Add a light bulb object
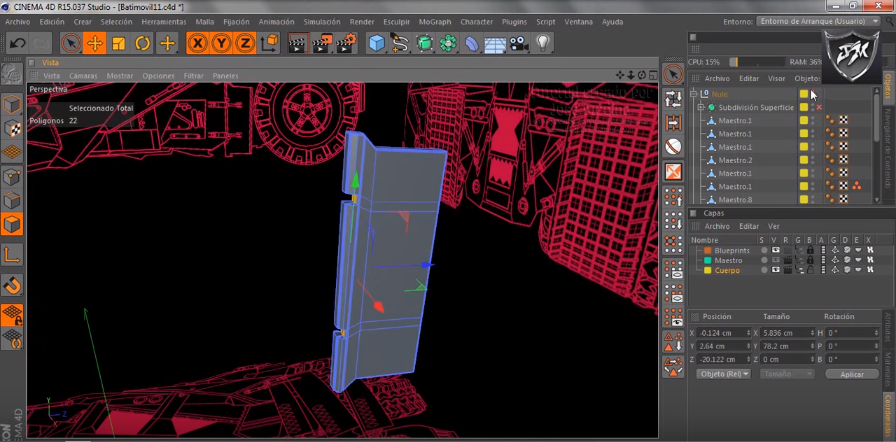 [542, 43]
